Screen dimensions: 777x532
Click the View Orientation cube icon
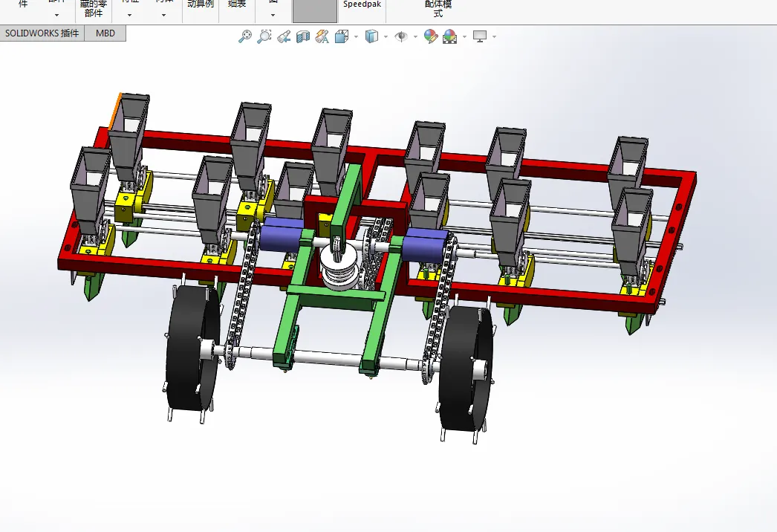click(x=342, y=36)
